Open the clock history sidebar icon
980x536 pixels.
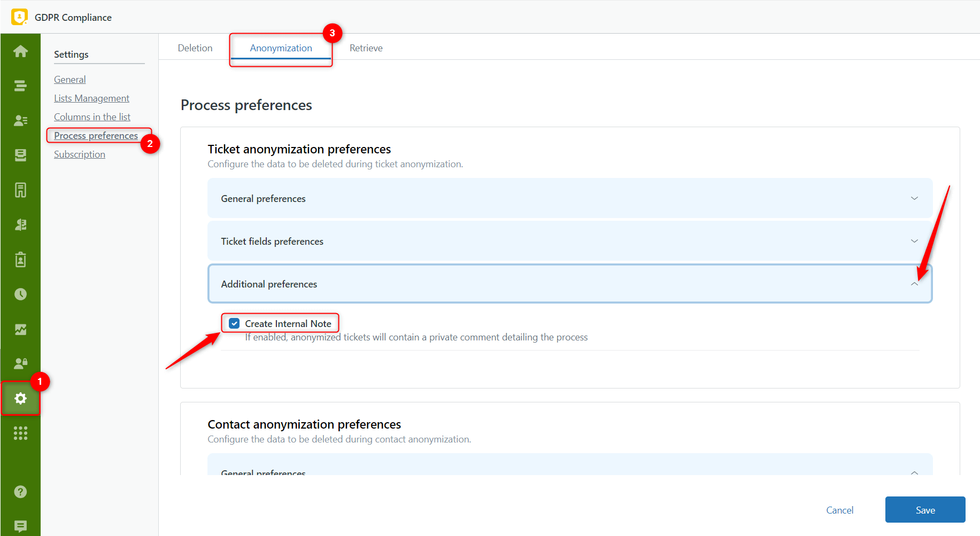coord(20,294)
